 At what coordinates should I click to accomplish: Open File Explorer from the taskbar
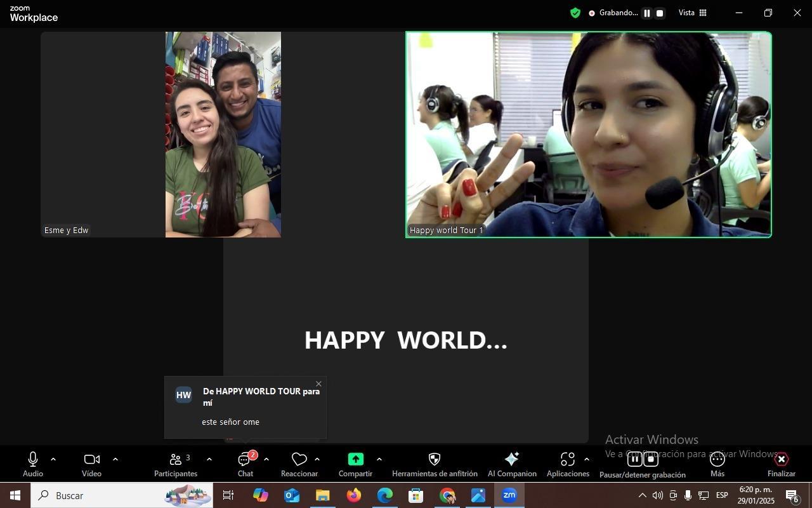coord(322,495)
